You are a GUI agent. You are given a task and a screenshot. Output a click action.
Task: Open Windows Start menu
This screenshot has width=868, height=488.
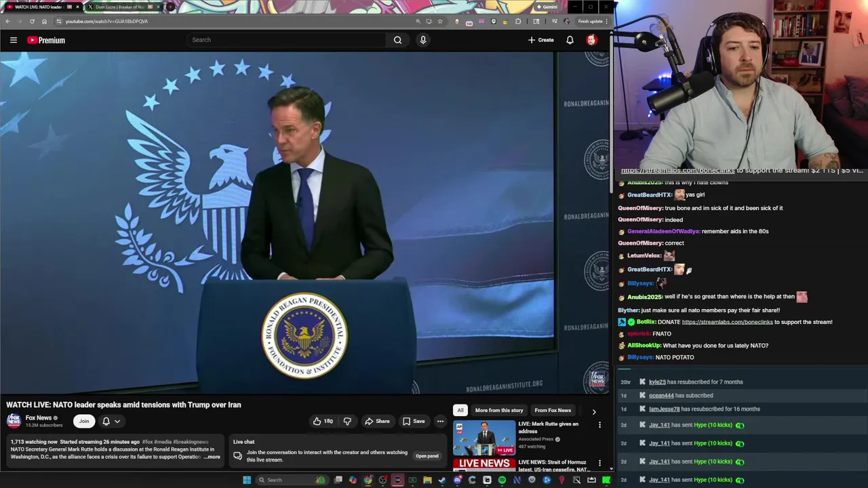tap(247, 480)
